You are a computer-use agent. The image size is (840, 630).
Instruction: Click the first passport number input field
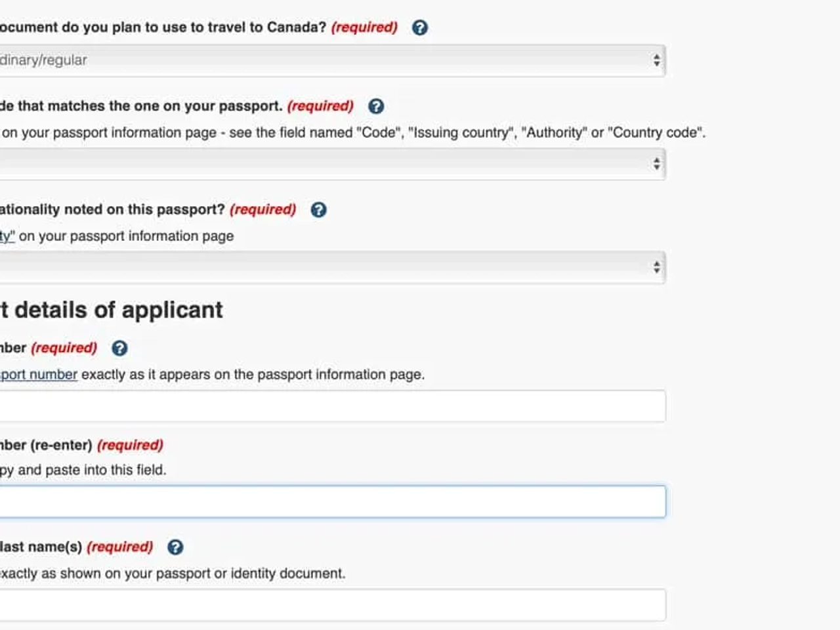[331, 406]
